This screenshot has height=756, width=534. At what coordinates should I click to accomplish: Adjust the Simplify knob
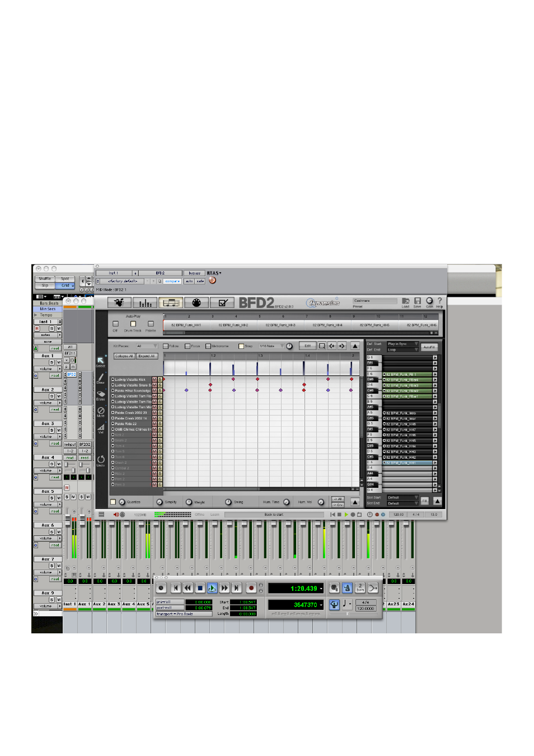pos(160,502)
